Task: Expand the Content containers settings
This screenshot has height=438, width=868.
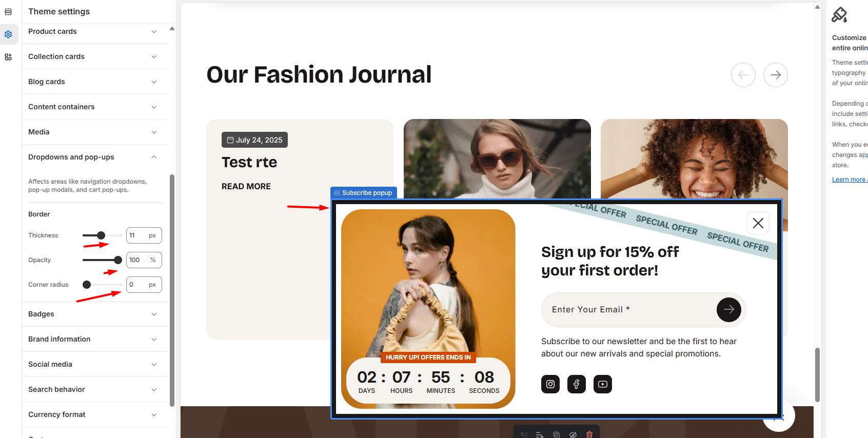Action: 95,107
